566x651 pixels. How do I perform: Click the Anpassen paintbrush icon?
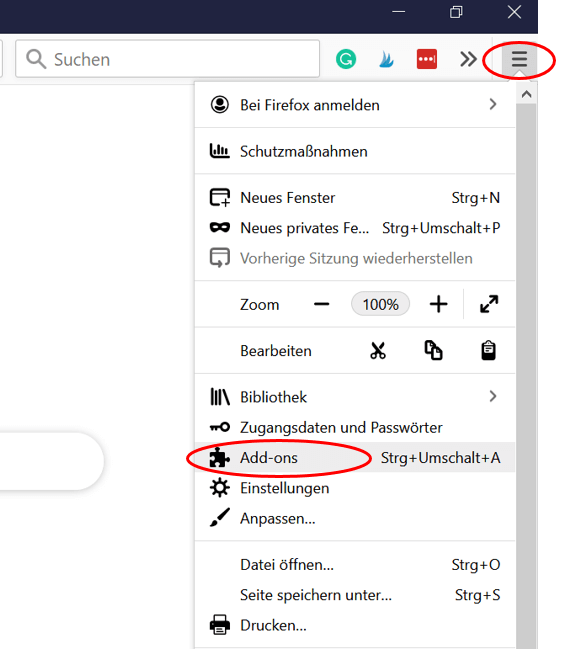[220, 518]
